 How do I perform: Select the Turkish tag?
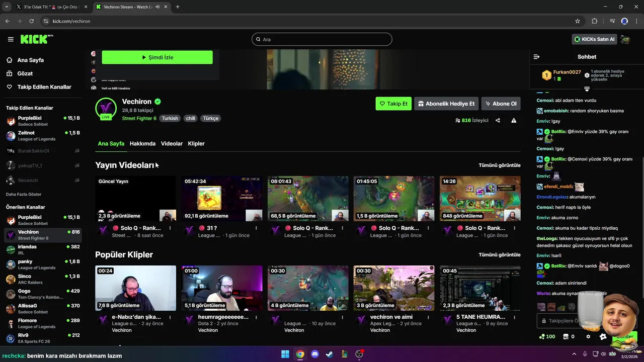(x=170, y=119)
